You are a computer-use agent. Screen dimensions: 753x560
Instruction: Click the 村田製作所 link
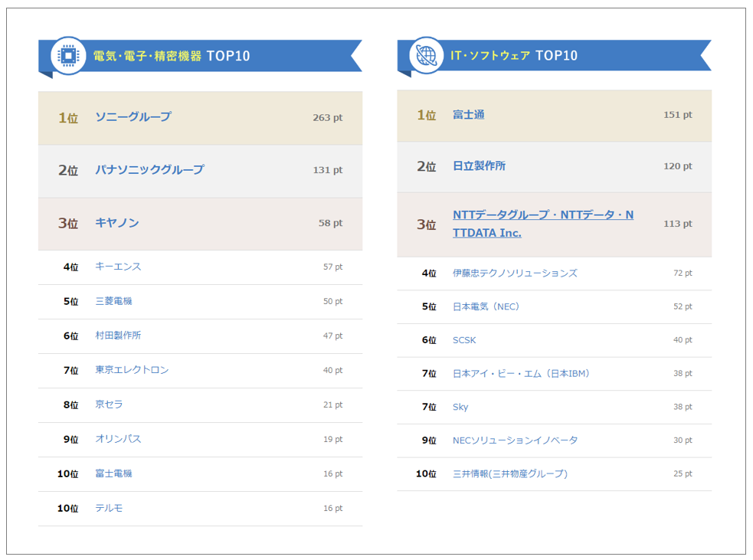point(118,336)
